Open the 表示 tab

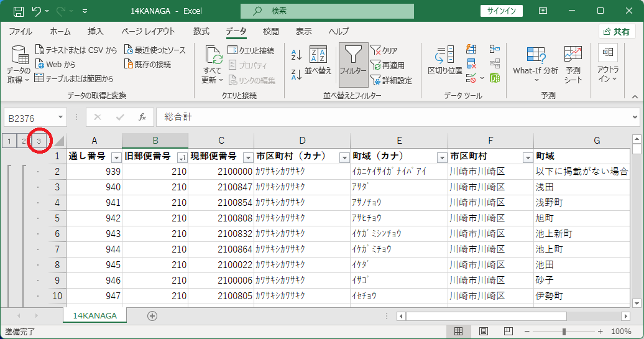coord(303,31)
